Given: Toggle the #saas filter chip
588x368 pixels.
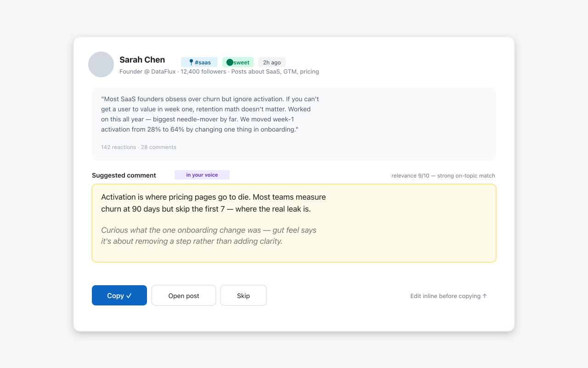Looking at the screenshot, I should click(199, 62).
